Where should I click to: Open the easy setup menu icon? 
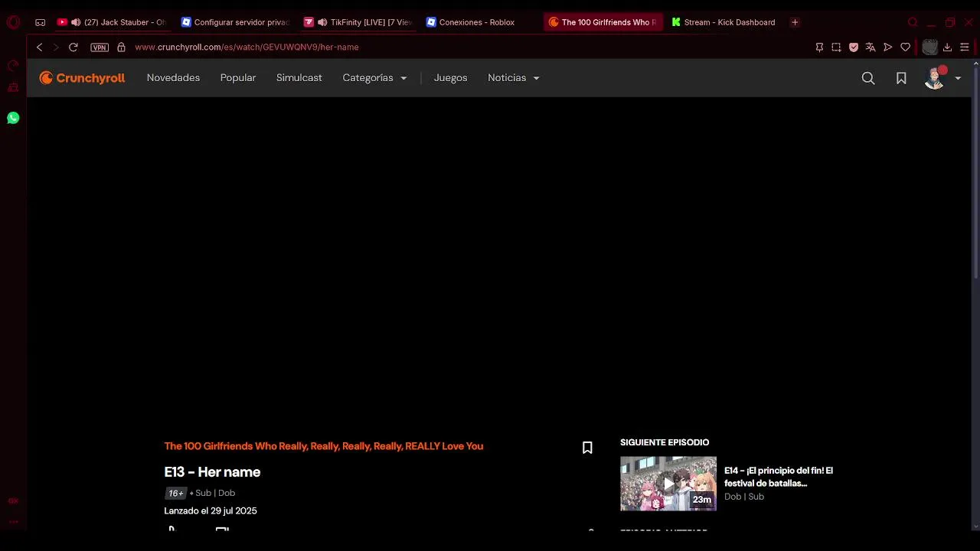pyautogui.click(x=965, y=47)
